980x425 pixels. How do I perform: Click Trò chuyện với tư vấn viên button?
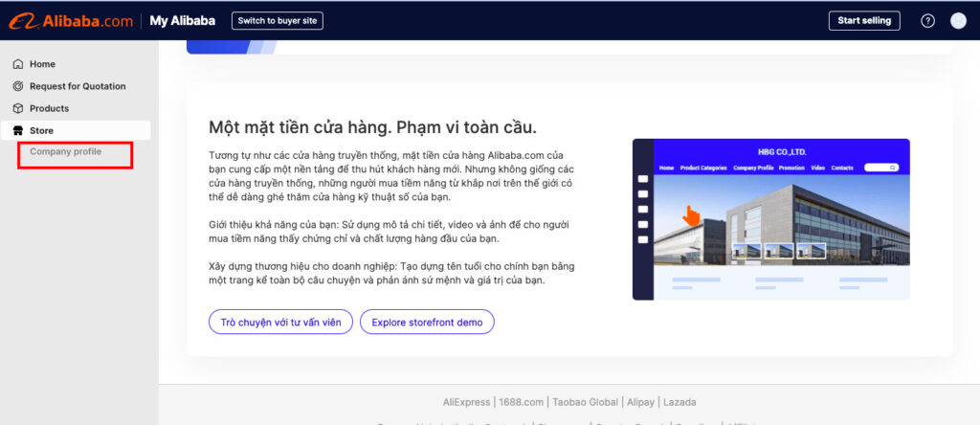tap(280, 322)
